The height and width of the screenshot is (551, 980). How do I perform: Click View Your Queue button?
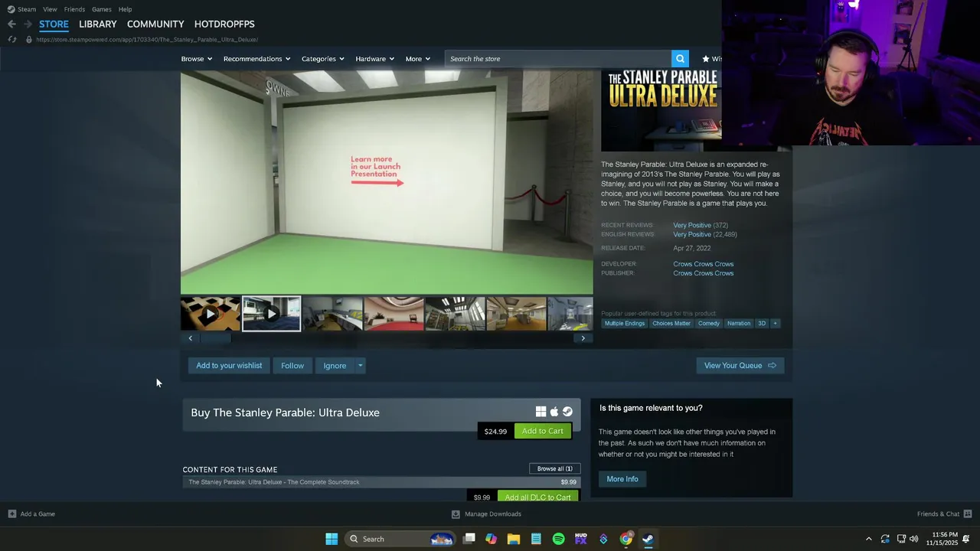(740, 366)
